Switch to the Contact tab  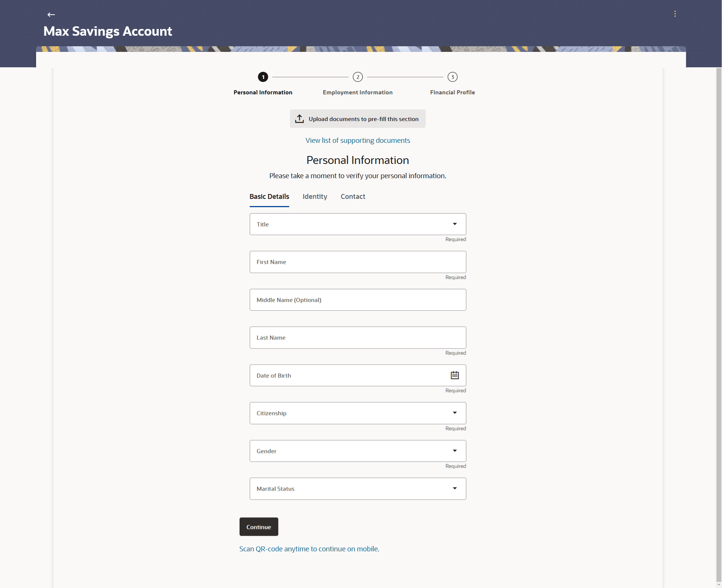point(353,197)
